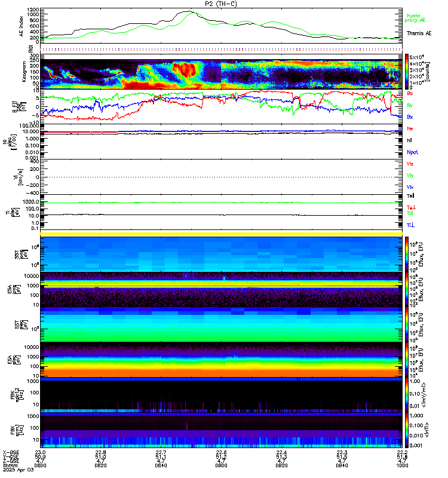Click the green Viy velocity legend label
Image resolution: width=448 pixels, height=478 pixels.
pyautogui.click(x=410, y=176)
